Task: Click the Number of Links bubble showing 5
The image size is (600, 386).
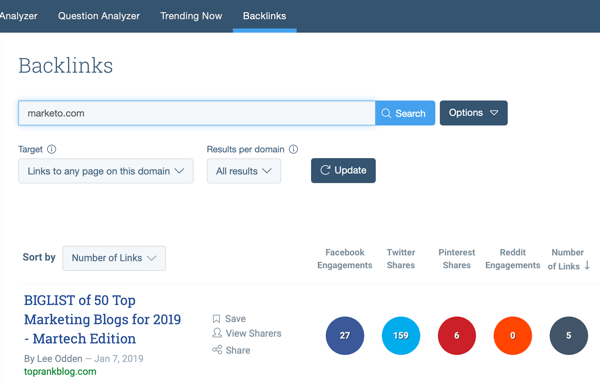Action: coord(569,336)
